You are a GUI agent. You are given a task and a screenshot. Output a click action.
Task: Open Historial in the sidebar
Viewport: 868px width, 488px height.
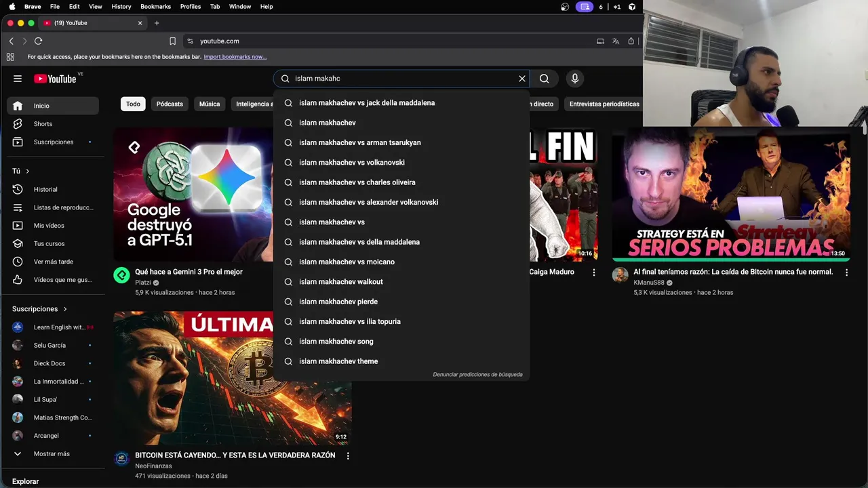53,190
